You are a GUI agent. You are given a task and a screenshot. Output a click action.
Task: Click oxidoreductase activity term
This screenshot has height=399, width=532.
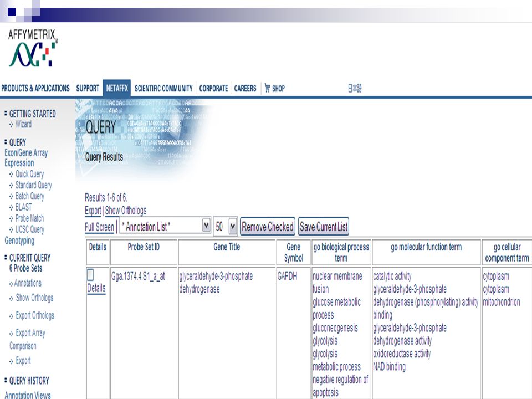coord(402,354)
